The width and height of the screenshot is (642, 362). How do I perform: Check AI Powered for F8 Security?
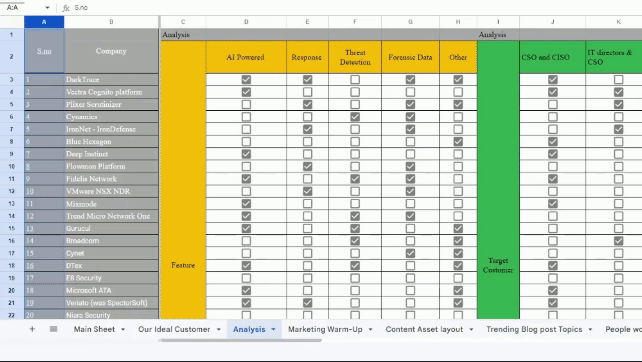[246, 278]
